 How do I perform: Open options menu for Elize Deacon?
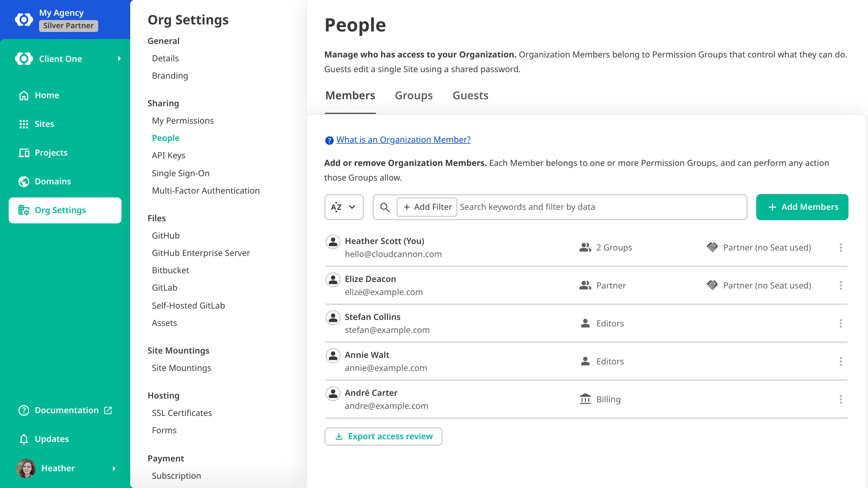(x=841, y=285)
